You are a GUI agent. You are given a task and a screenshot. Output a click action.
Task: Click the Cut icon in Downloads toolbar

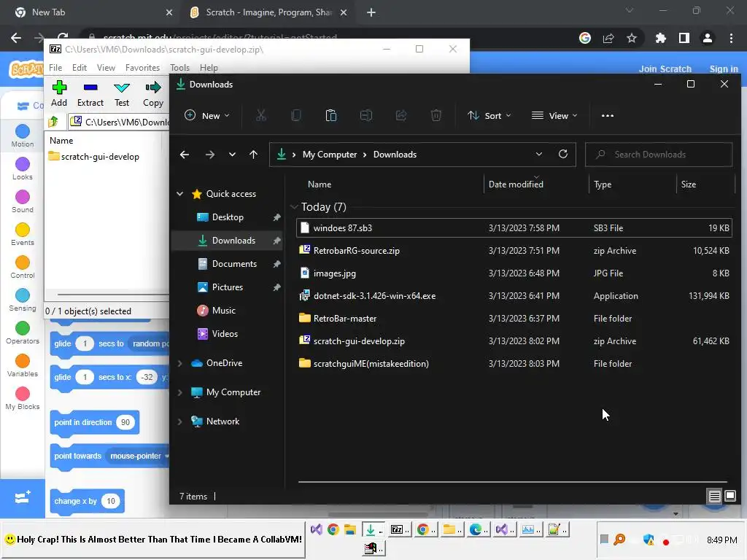point(261,115)
